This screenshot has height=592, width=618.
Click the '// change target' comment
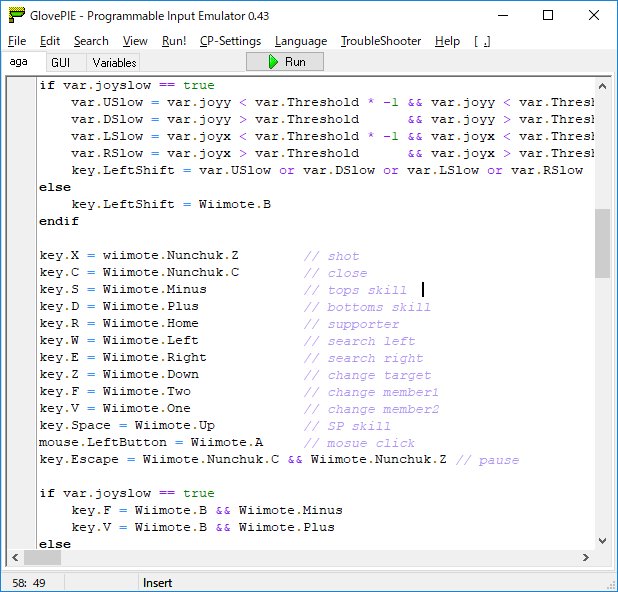click(x=367, y=375)
